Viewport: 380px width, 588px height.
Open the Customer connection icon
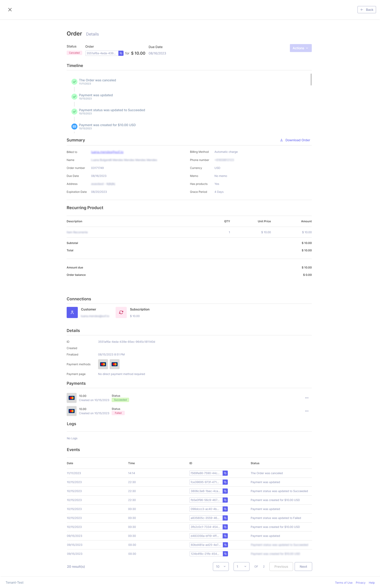coord(72,312)
